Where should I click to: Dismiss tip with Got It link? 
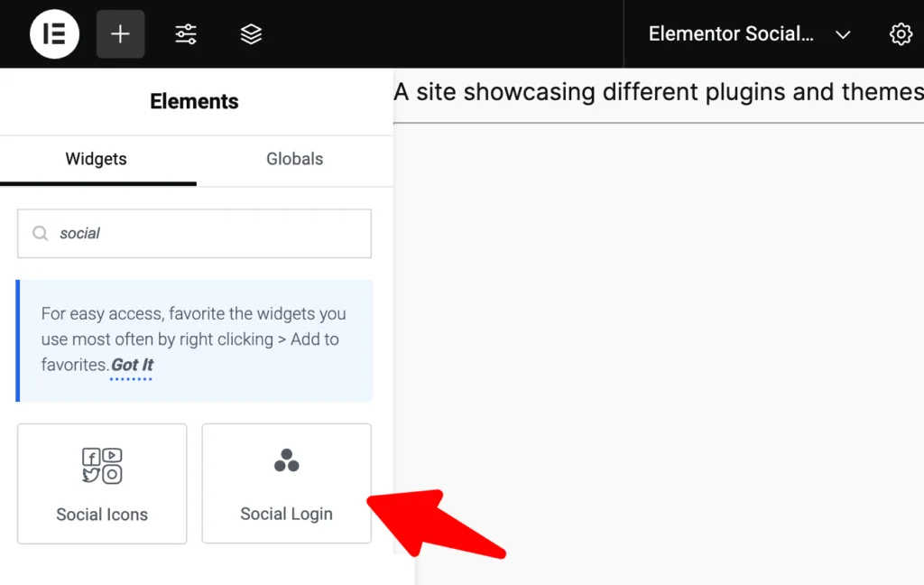coord(132,365)
